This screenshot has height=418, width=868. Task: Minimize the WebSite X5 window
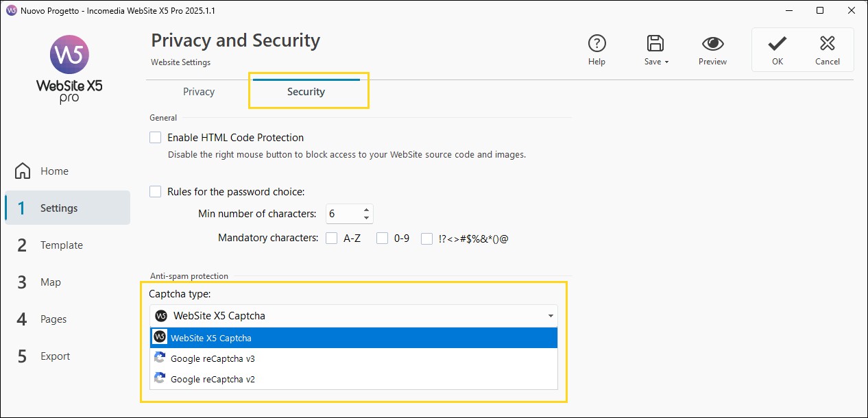click(788, 11)
